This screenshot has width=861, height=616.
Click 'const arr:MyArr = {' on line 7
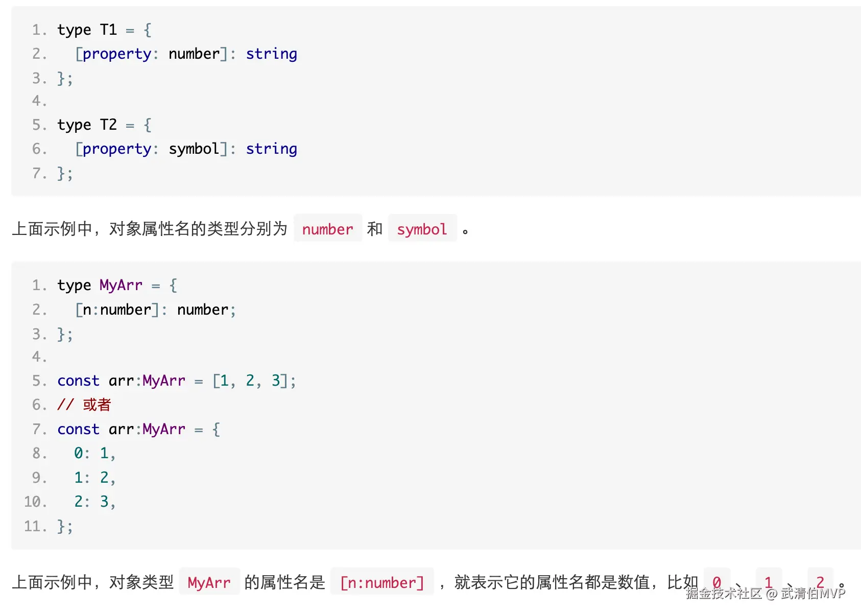pyautogui.click(x=139, y=429)
